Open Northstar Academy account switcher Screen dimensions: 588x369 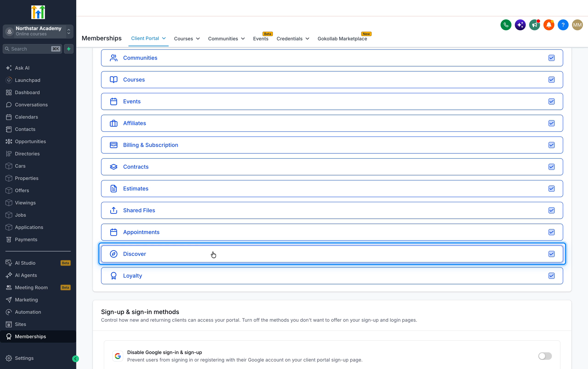tap(38, 31)
